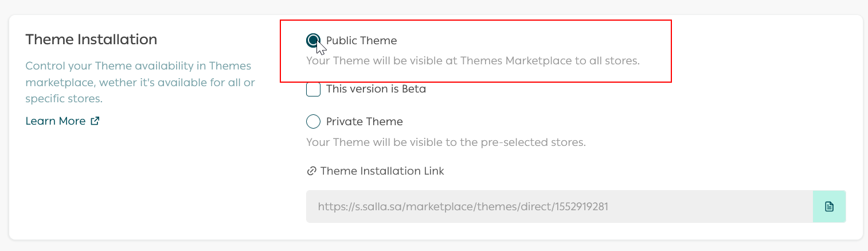Click the "Theme Installation" section heading
This screenshot has width=868, height=251.
point(91,40)
